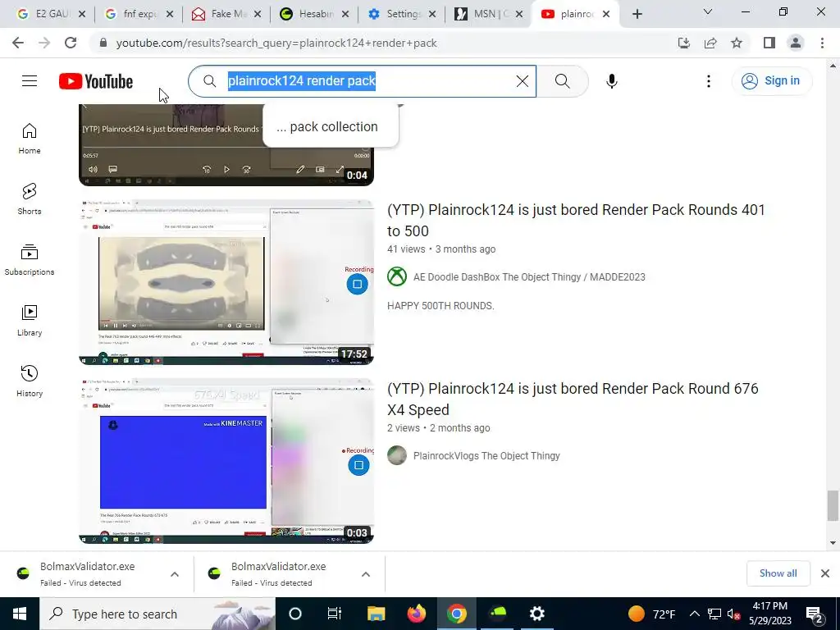Open Chrome three-dot menu
840x630 pixels.
(822, 43)
